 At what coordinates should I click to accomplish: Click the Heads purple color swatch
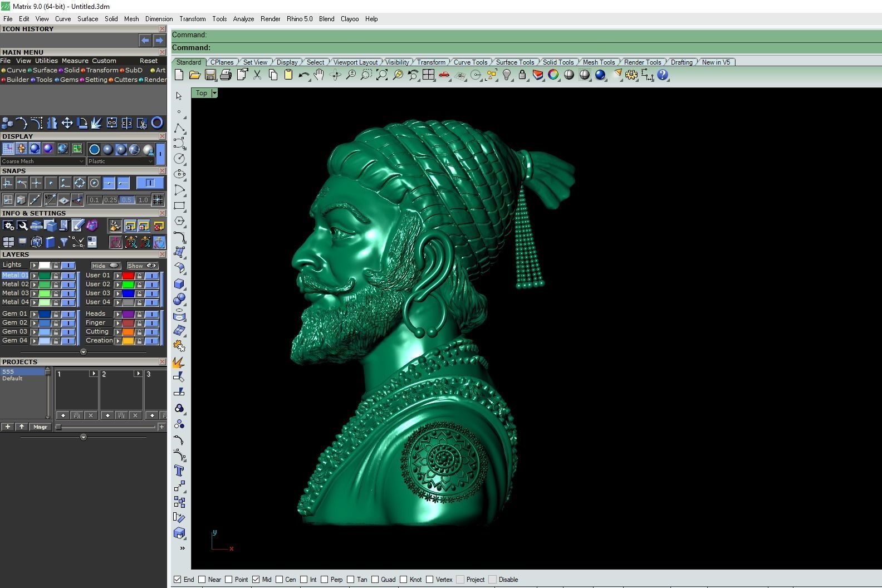tap(128, 314)
